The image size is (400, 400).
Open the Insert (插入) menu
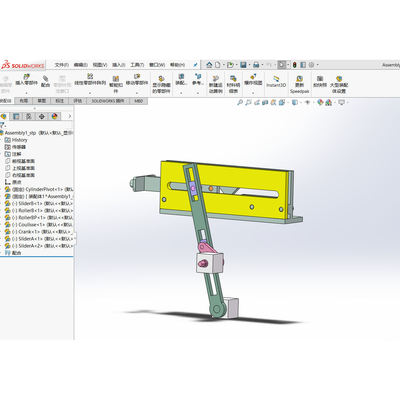coord(119,65)
